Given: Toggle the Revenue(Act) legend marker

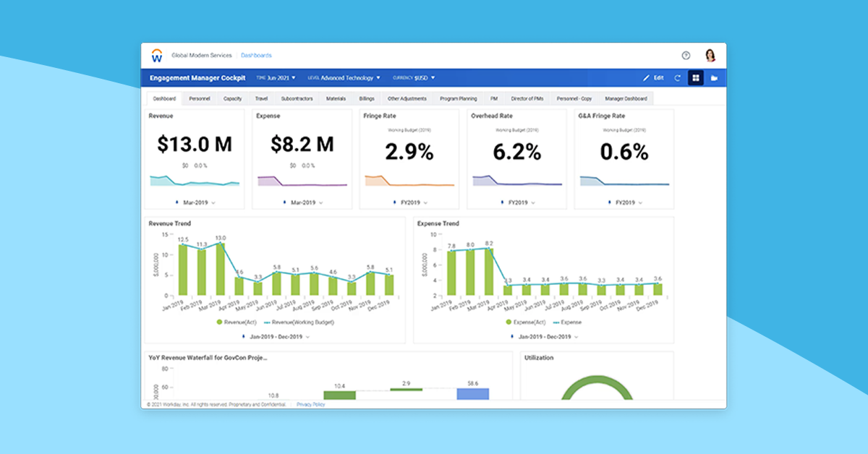Looking at the screenshot, I should pos(219,322).
